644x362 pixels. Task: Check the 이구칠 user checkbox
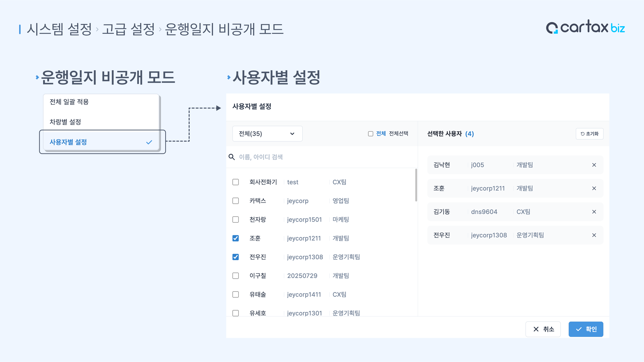point(236,276)
